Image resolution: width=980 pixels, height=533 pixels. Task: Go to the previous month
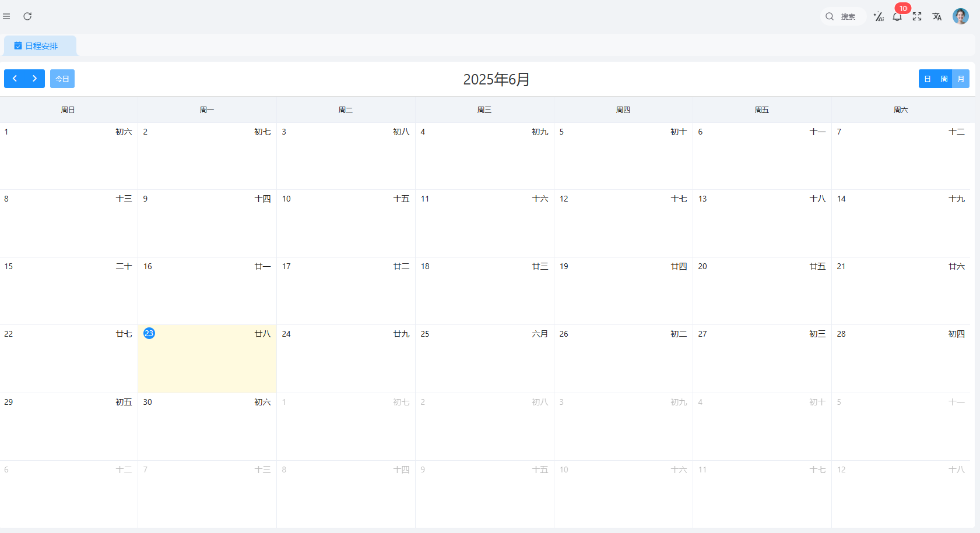click(x=15, y=79)
